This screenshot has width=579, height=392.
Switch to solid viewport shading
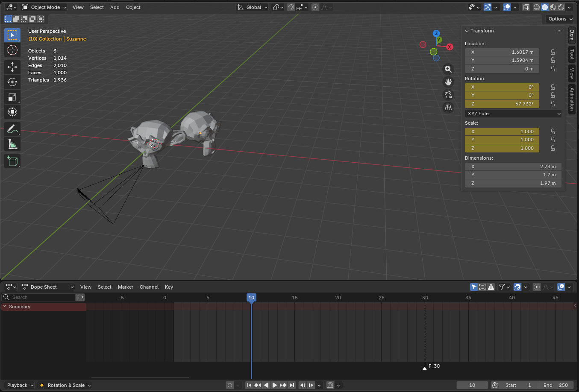pyautogui.click(x=545, y=7)
